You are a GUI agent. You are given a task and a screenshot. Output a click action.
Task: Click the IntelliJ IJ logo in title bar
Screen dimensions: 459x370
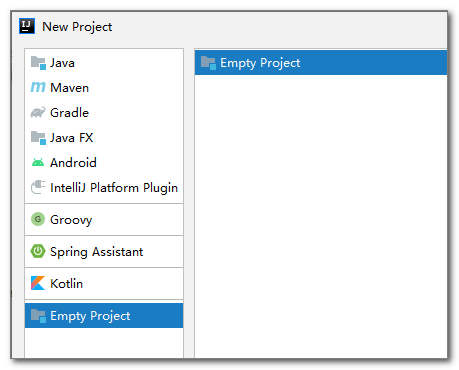[27, 26]
